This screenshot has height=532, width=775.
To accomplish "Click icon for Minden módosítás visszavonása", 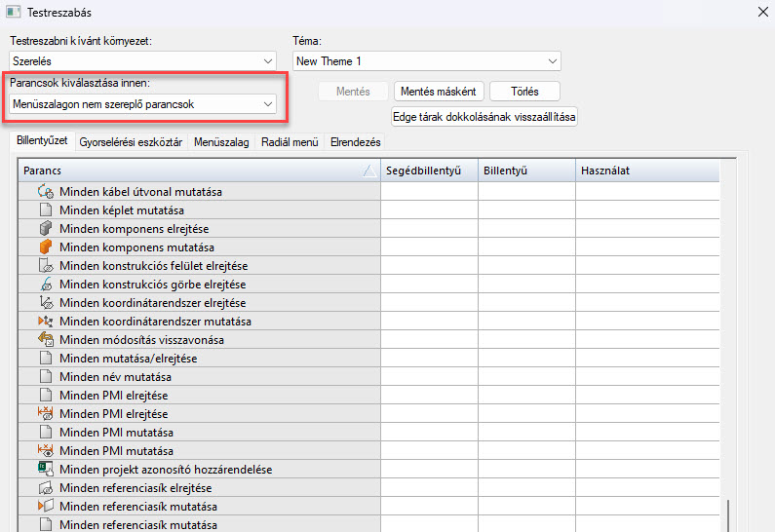I will pos(45,340).
